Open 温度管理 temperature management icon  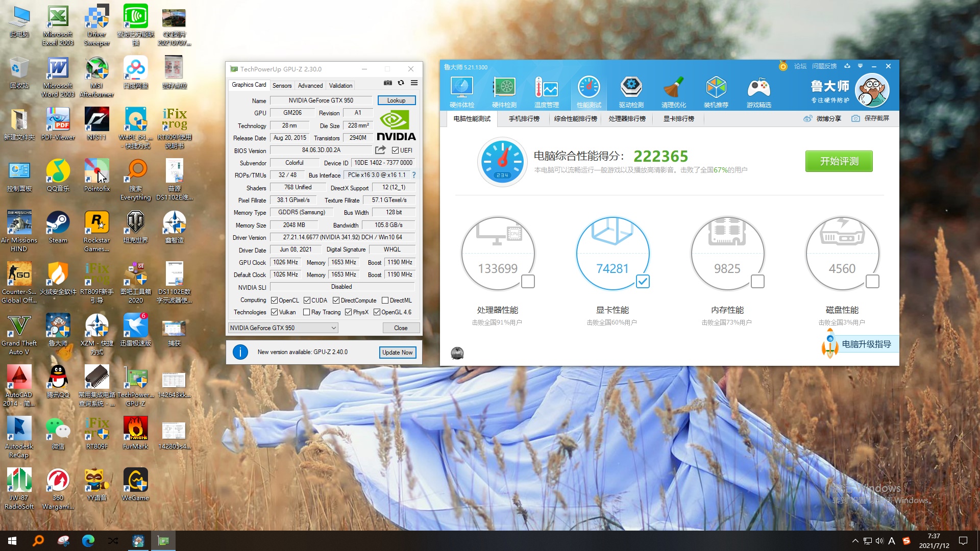point(547,92)
